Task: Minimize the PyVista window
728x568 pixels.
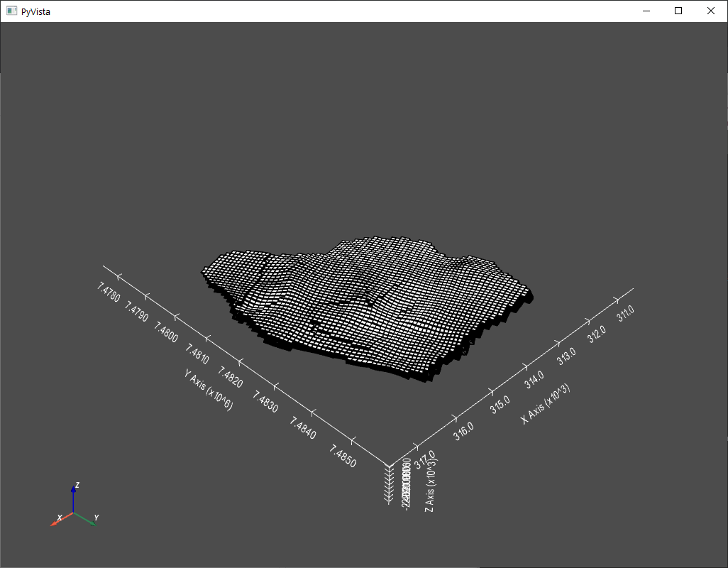Action: (646, 11)
